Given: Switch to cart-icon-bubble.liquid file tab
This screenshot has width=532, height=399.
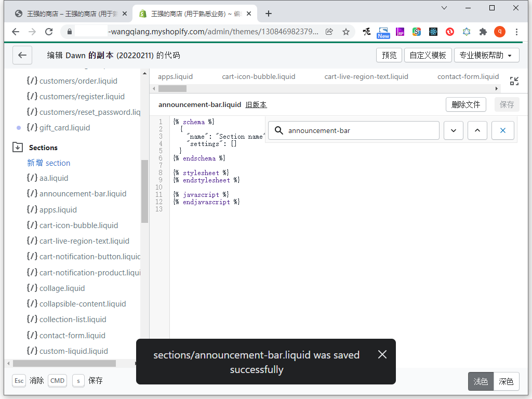Looking at the screenshot, I should [258, 76].
